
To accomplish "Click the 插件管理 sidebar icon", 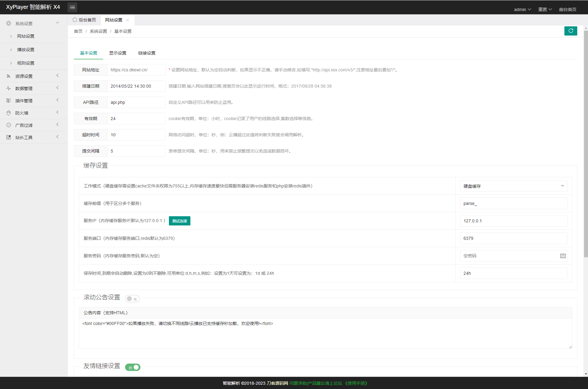I will click(x=8, y=100).
